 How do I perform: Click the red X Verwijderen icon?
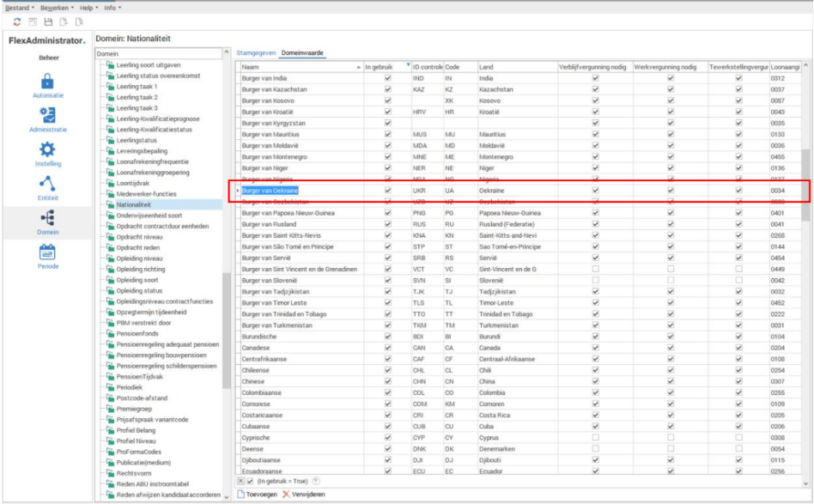click(286, 495)
